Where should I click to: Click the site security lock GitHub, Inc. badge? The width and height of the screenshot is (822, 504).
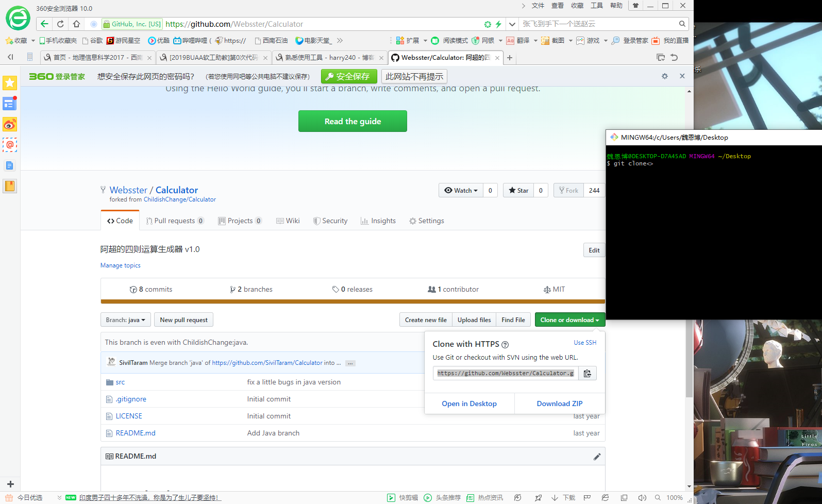coord(132,24)
